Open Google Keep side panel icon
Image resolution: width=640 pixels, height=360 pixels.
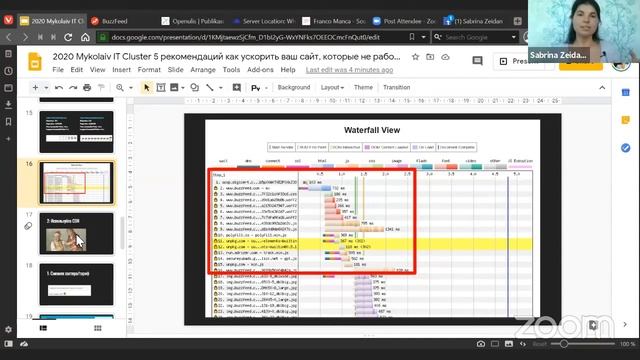(625, 120)
